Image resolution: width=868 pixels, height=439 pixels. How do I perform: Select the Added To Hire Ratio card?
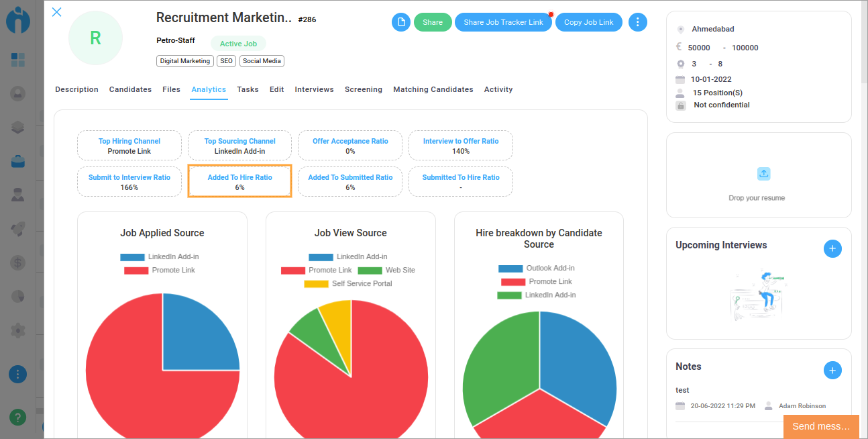point(239,182)
